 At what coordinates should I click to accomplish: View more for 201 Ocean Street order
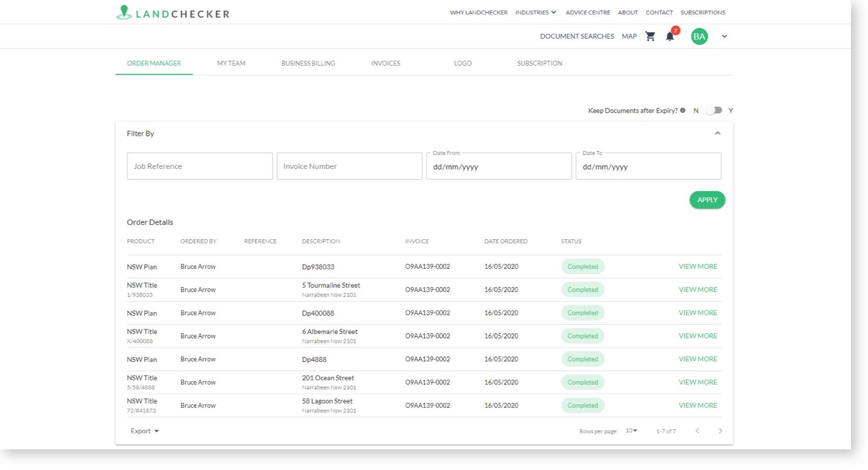click(x=697, y=382)
